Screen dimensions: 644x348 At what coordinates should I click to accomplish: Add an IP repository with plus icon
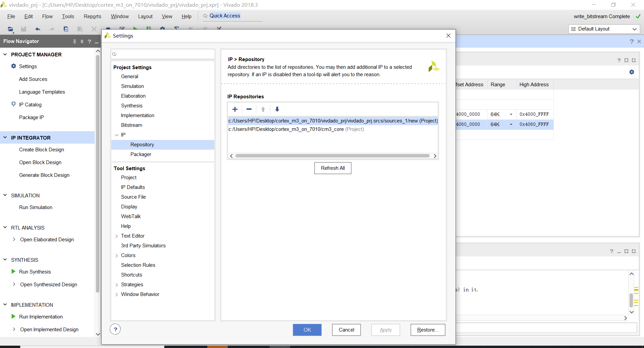pyautogui.click(x=235, y=109)
